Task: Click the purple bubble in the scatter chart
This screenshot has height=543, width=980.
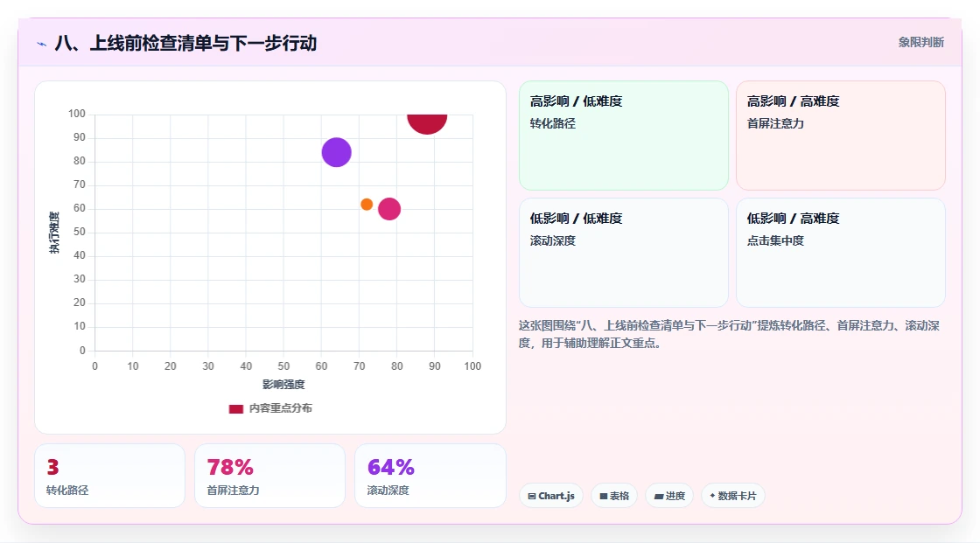Action: [336, 152]
